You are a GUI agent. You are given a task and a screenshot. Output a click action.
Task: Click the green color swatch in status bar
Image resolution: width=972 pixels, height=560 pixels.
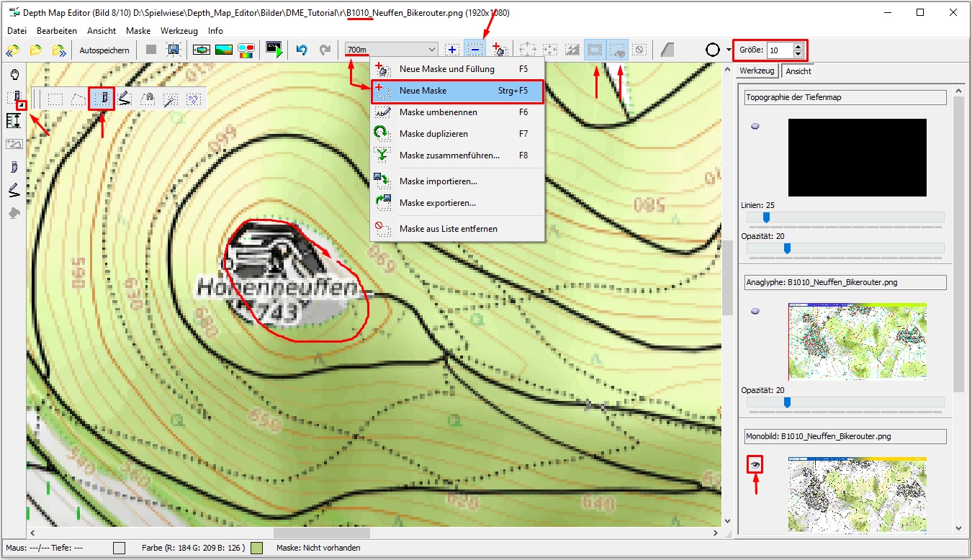(256, 548)
